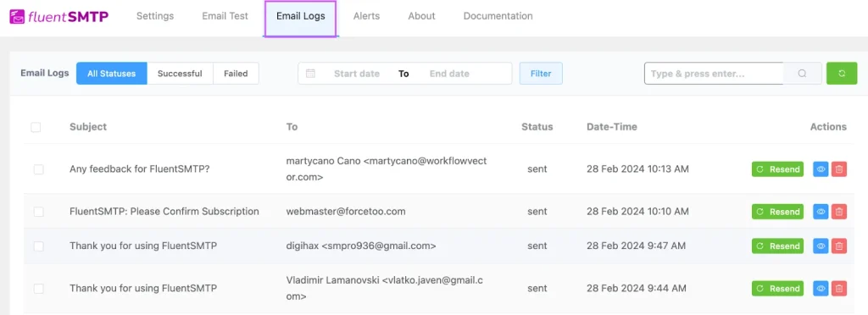Click 'sent' status in webmaster@forcetoo.com row
This screenshot has height=315, width=868.
pyautogui.click(x=537, y=211)
